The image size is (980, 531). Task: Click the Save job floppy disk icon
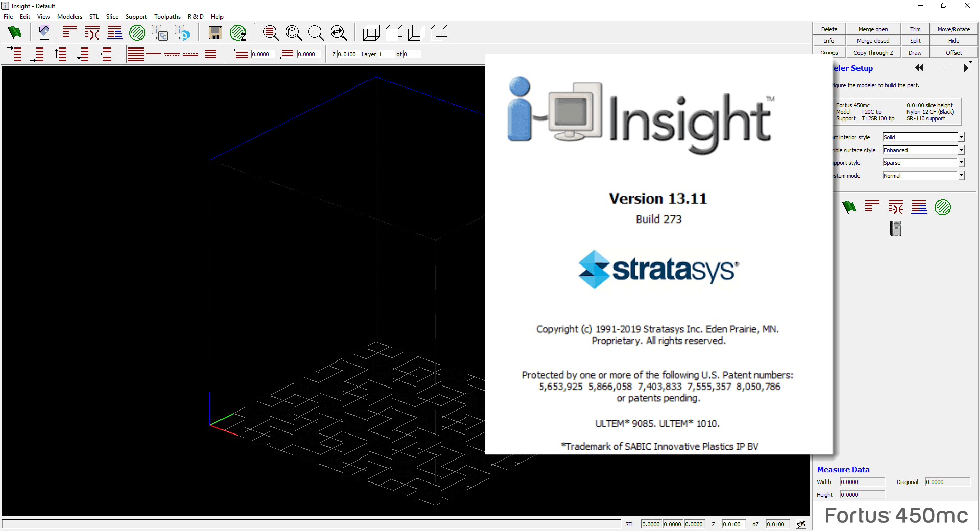[215, 33]
